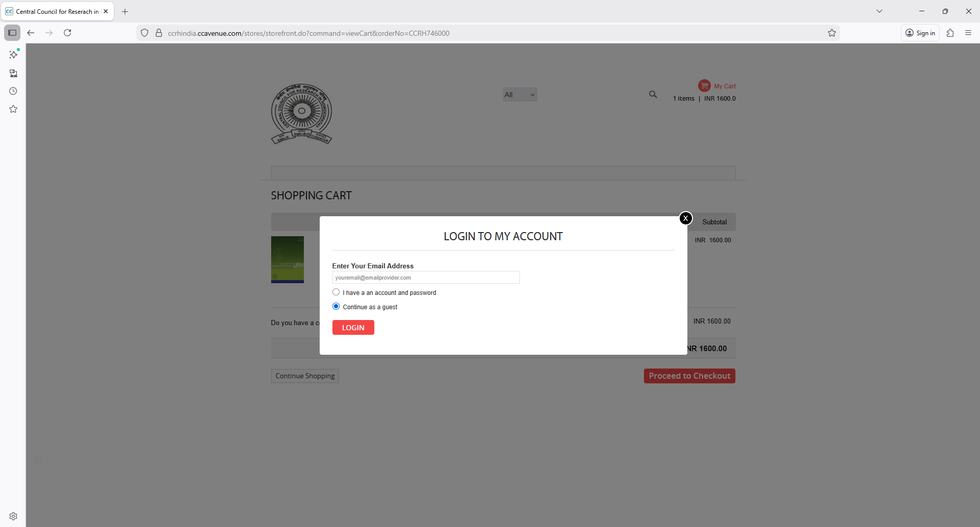Image resolution: width=980 pixels, height=527 pixels.
Task: Open the browser history sidebar icon
Action: [13, 91]
